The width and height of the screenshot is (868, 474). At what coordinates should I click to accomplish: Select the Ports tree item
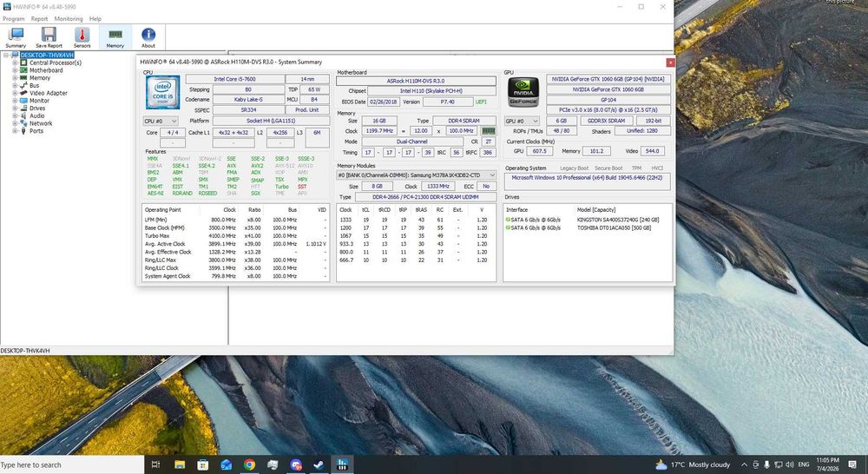click(36, 131)
